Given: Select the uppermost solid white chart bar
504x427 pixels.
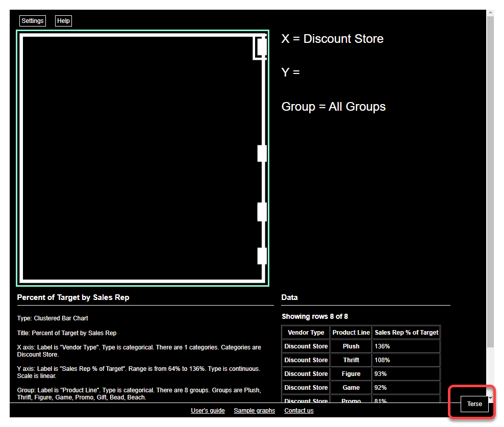Looking at the screenshot, I should (x=262, y=153).
